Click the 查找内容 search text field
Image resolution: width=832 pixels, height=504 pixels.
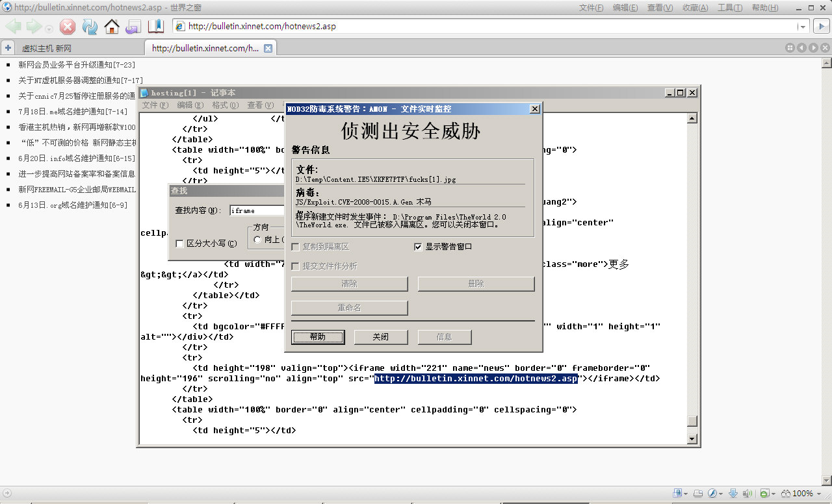pos(257,210)
